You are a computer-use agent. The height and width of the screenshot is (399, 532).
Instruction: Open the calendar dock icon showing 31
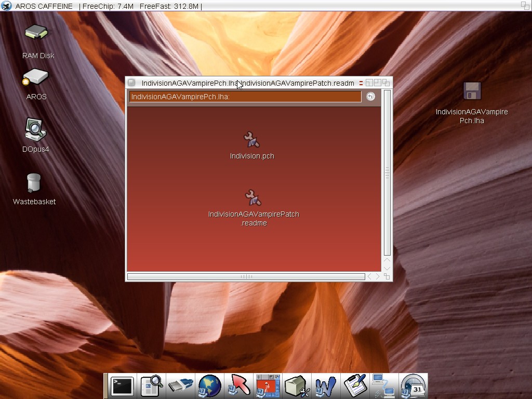point(414,387)
